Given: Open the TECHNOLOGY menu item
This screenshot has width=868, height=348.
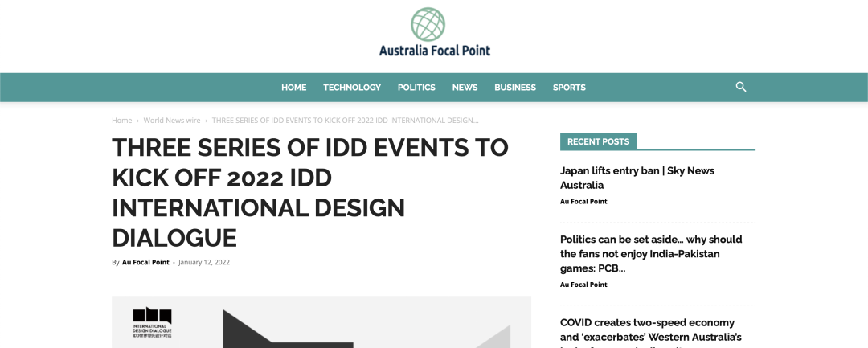Looking at the screenshot, I should pos(352,88).
